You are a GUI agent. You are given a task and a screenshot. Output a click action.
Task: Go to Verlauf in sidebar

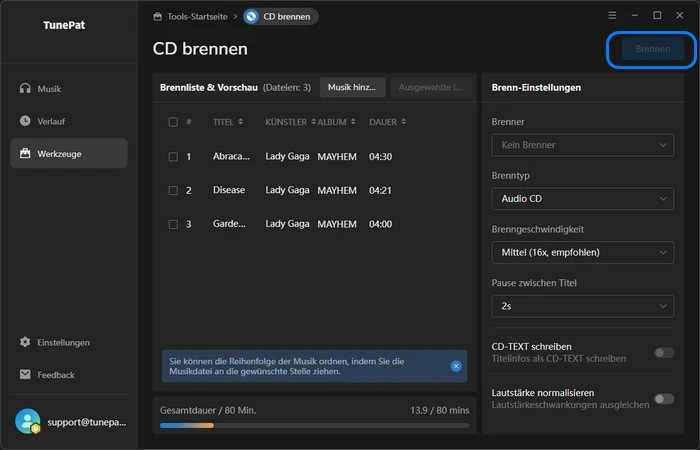click(69, 121)
